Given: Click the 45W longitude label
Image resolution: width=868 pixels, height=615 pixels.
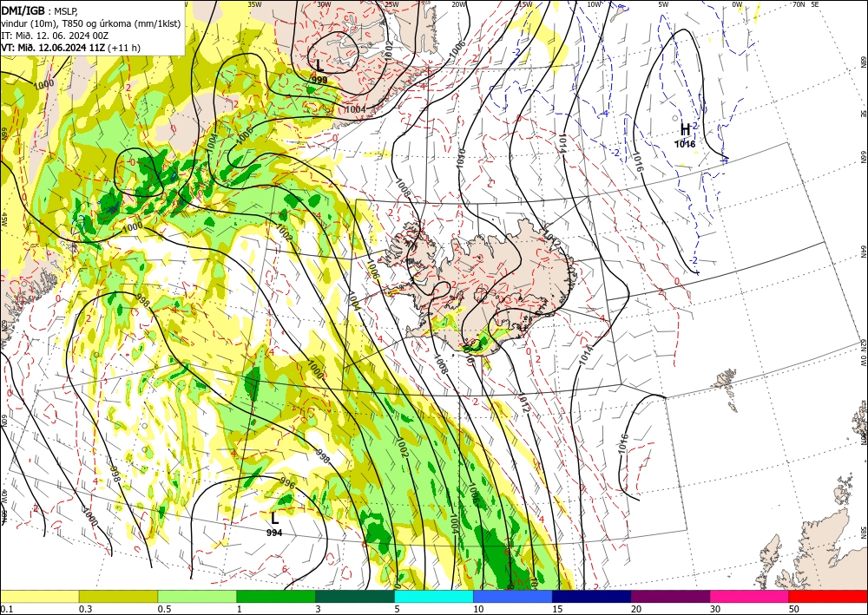Looking at the screenshot, I should [x=3, y=220].
